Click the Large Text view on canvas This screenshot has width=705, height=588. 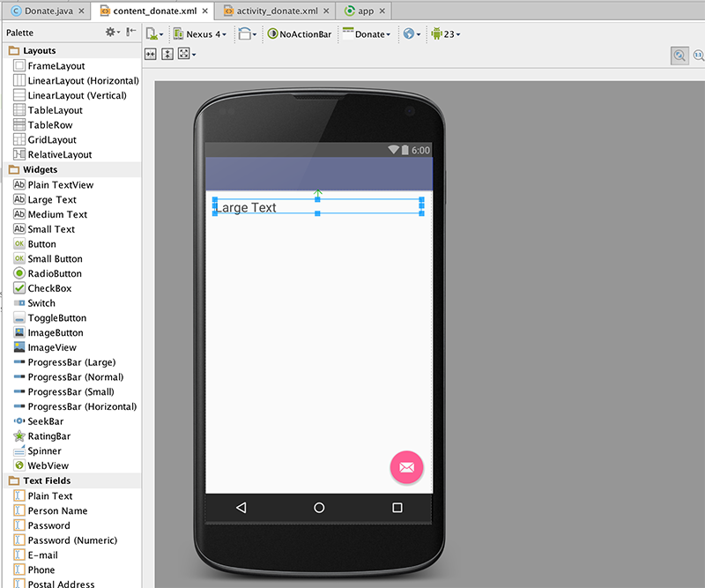pos(317,208)
